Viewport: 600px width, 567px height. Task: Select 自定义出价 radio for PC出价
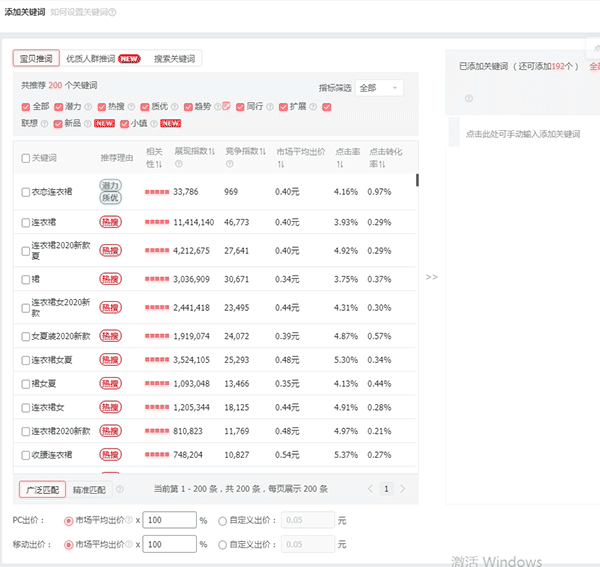pos(222,520)
